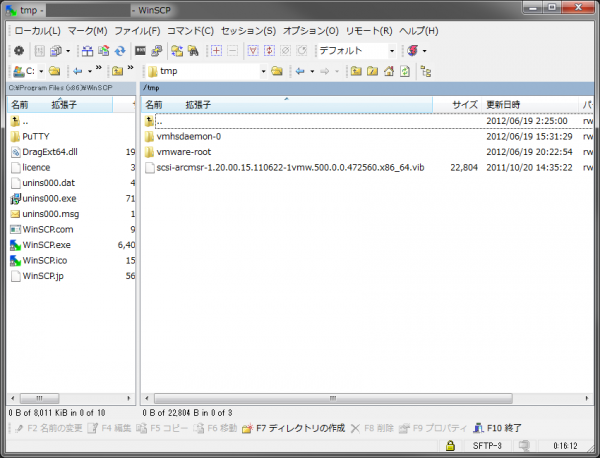The height and width of the screenshot is (458, 600).
Task: Sort the local panel by 名前 column
Action: tap(60, 105)
